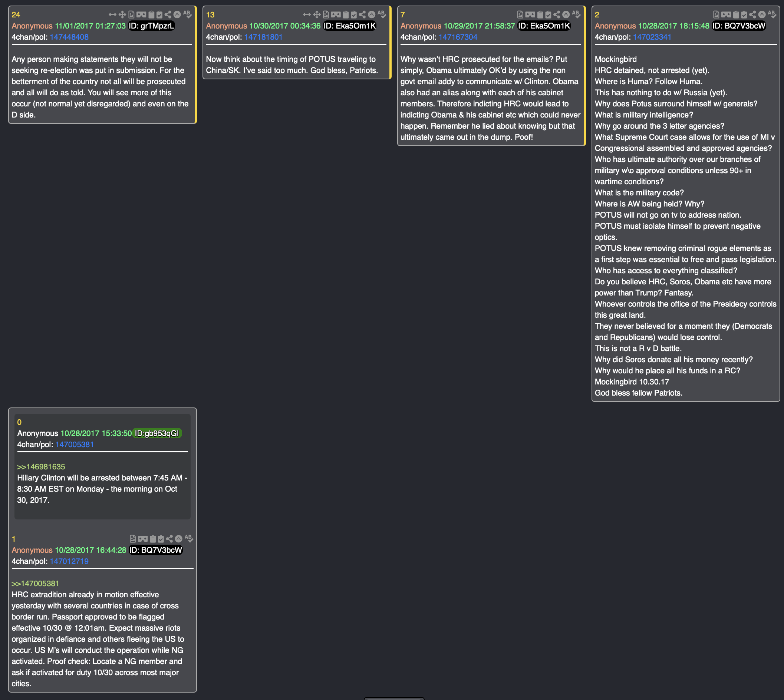Click clipboard checkmark icon on post 13

pos(353,14)
